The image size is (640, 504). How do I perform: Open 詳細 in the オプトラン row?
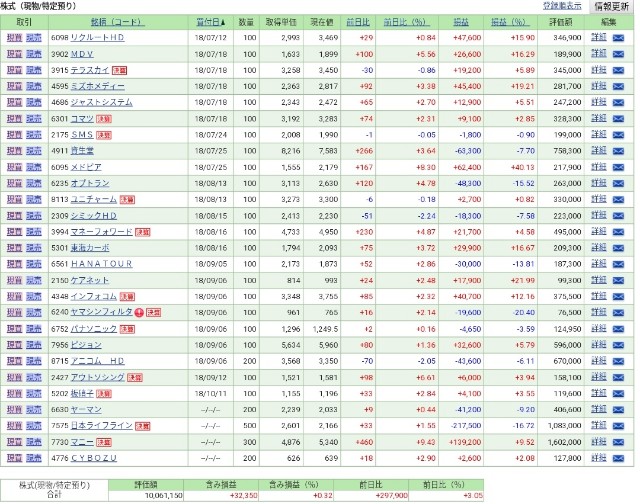point(599,183)
